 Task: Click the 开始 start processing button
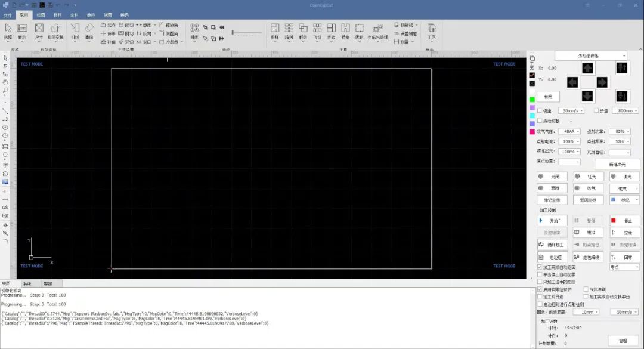pos(552,221)
